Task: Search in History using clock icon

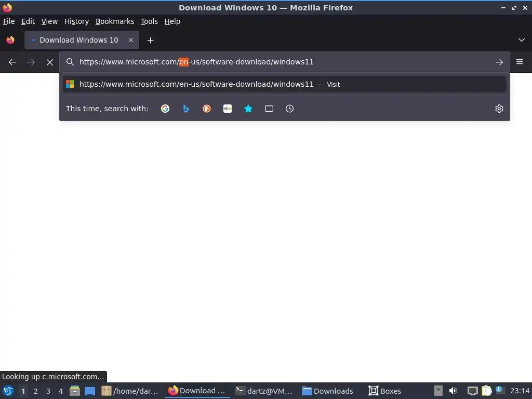Action: tap(290, 109)
